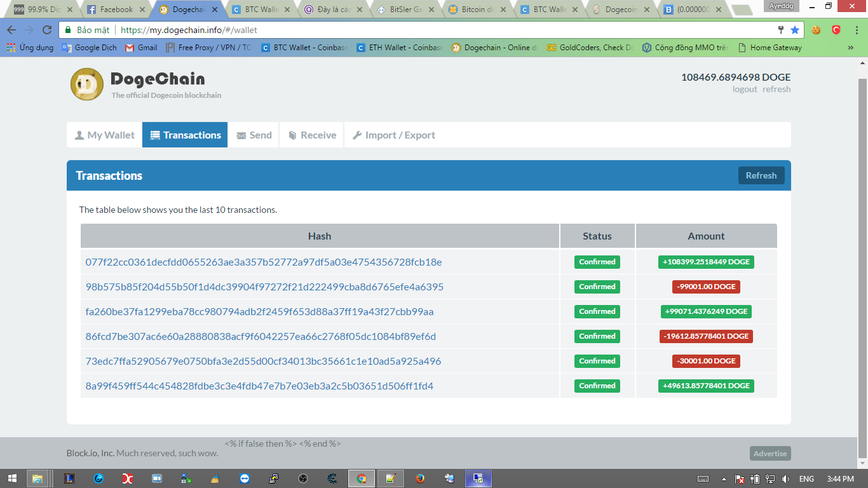Viewport: 868px width, 488px height.
Task: Open the GoldCoders bookmark
Action: 590,48
